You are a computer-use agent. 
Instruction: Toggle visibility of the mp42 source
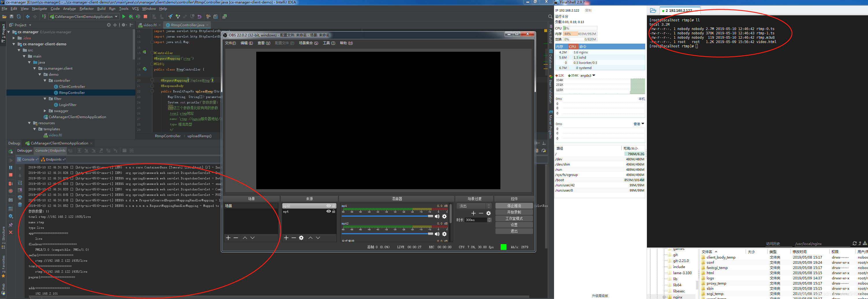coord(329,206)
